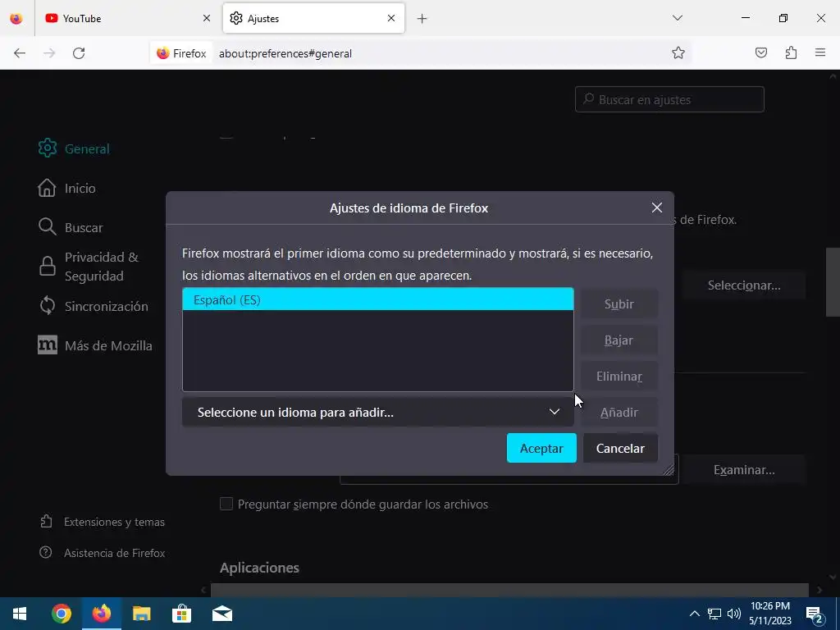The width and height of the screenshot is (840, 630).
Task: Open the notification center icon
Action: coord(815,614)
